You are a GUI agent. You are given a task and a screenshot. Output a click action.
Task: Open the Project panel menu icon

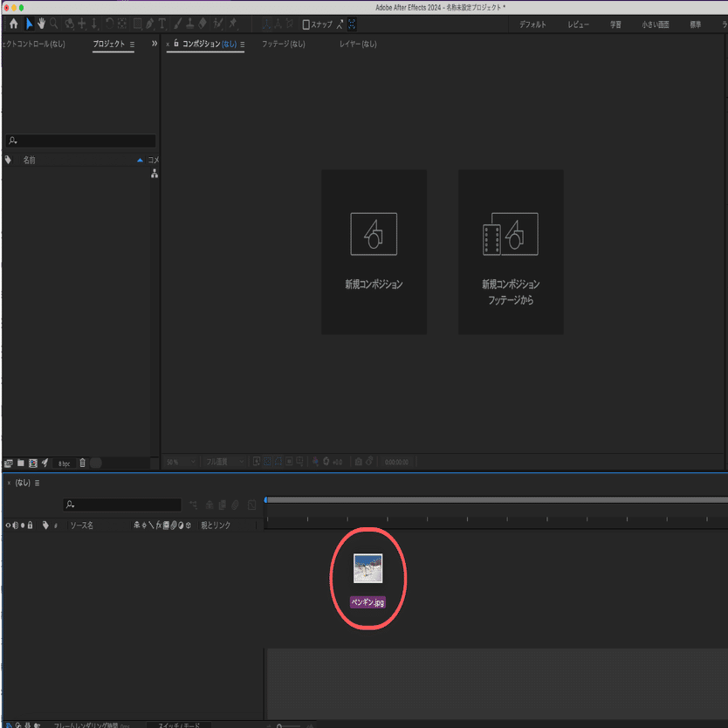(133, 45)
